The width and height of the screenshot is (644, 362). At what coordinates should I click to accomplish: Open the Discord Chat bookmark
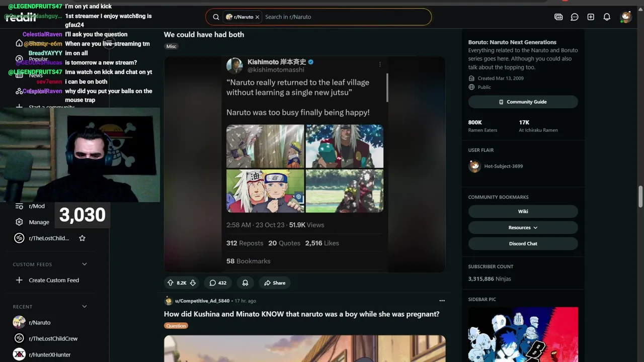(523, 243)
